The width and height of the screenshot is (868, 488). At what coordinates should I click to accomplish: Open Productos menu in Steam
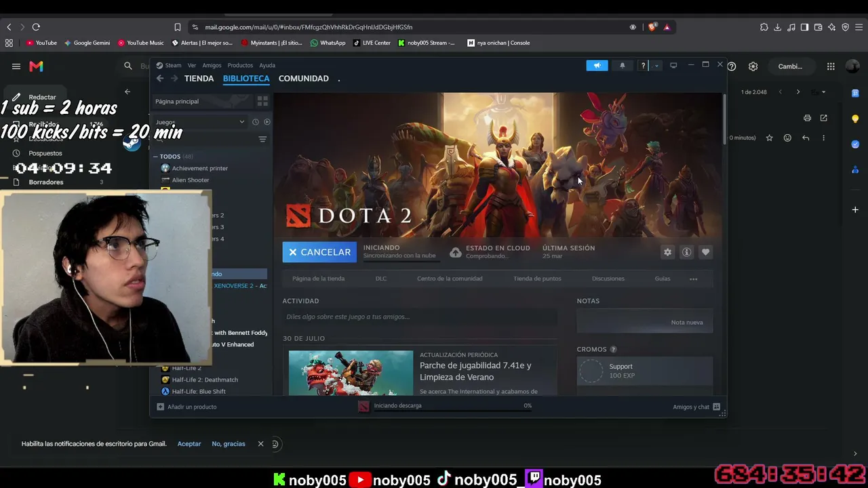tap(240, 66)
